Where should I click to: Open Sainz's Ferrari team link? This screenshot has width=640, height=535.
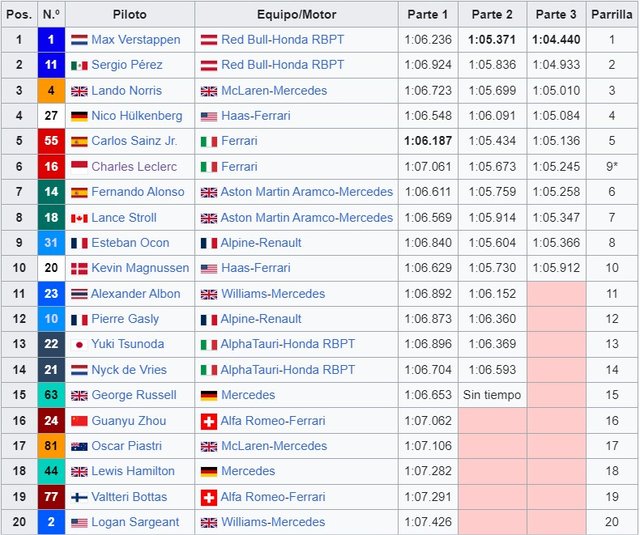239,141
